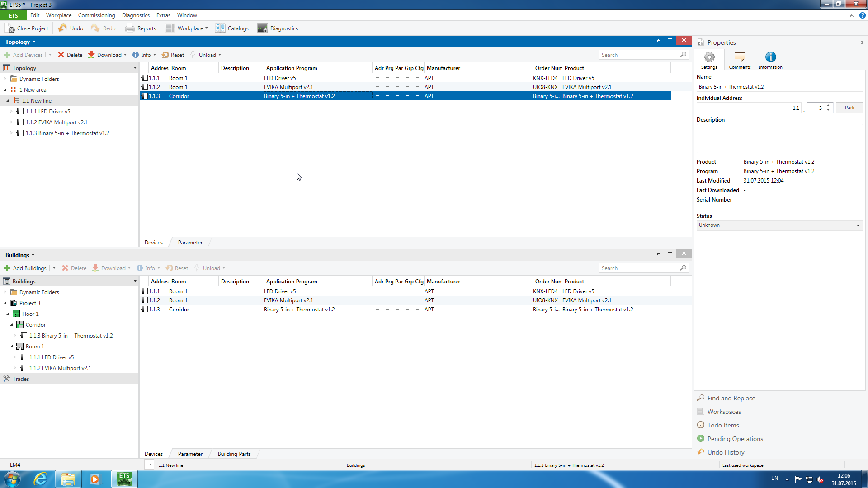Image resolution: width=868 pixels, height=488 pixels.
Task: Collapse the Floor 1 tree node
Action: 8,314
